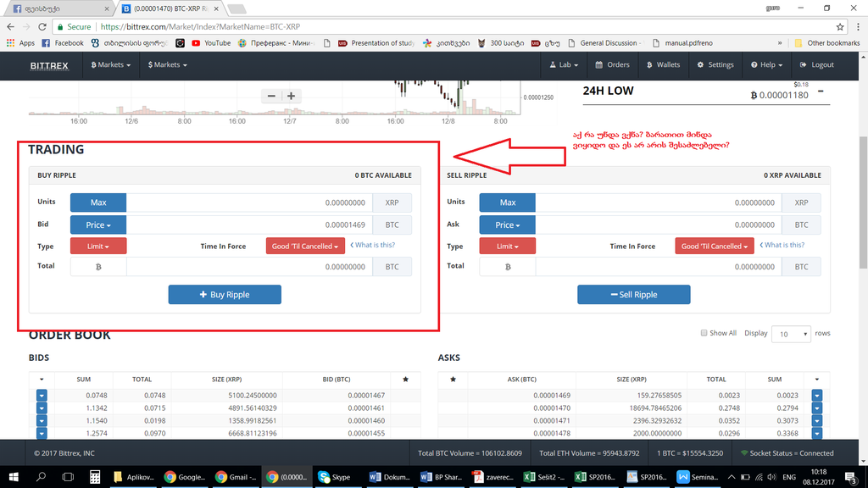The width and height of the screenshot is (868, 488).
Task: Click Max in Buy Ripple Units
Action: pyautogui.click(x=98, y=202)
